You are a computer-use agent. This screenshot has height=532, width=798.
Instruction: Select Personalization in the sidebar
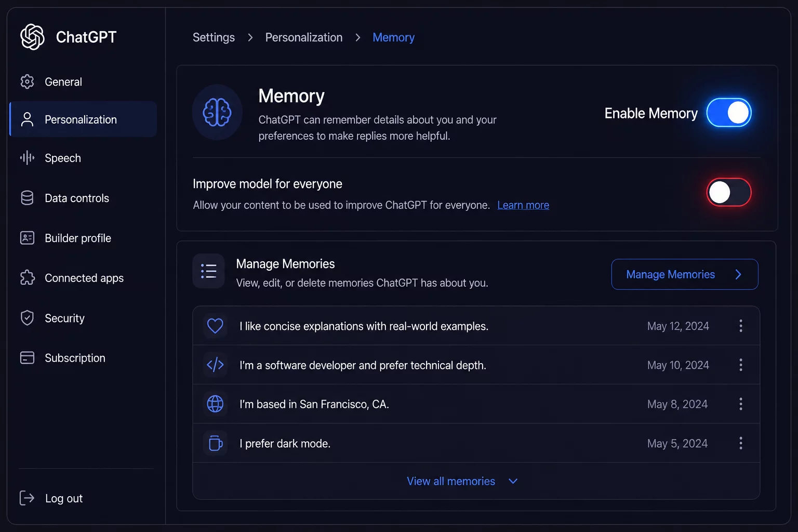point(83,119)
